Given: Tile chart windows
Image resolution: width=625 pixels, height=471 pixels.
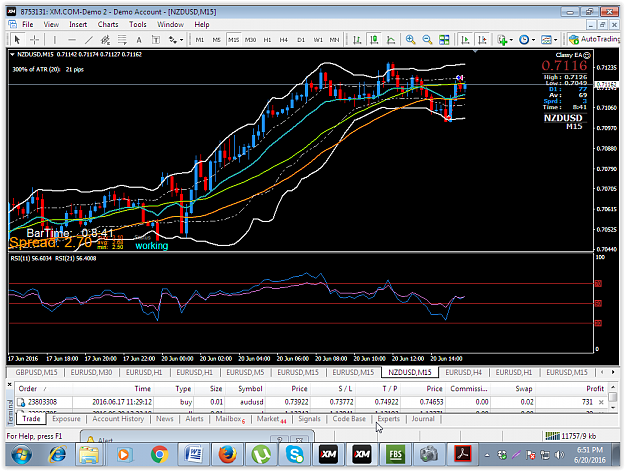Looking at the screenshot, I should (x=444, y=40).
